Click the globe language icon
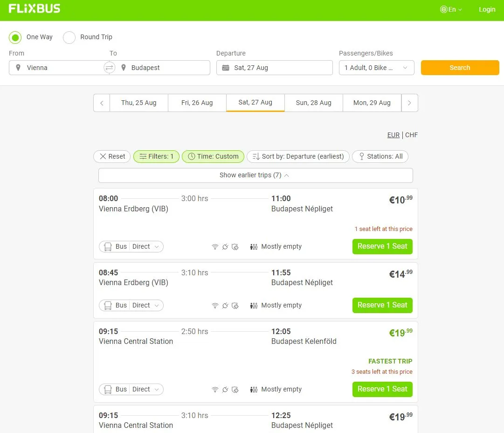 [443, 9]
